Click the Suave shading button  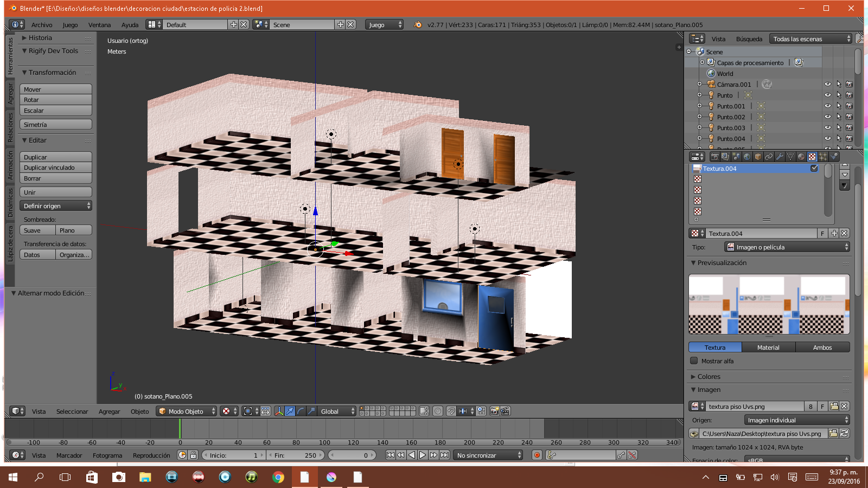[x=37, y=230]
